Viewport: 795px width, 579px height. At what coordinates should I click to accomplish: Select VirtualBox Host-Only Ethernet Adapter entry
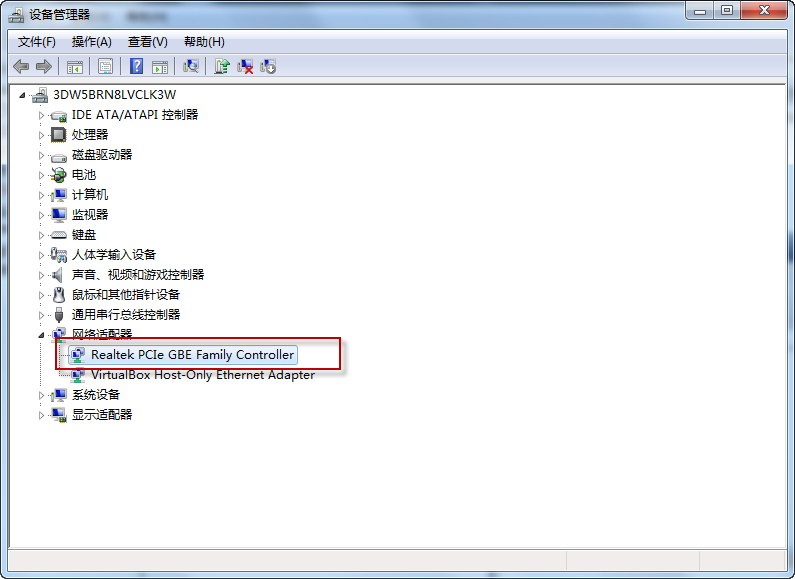tap(203, 375)
